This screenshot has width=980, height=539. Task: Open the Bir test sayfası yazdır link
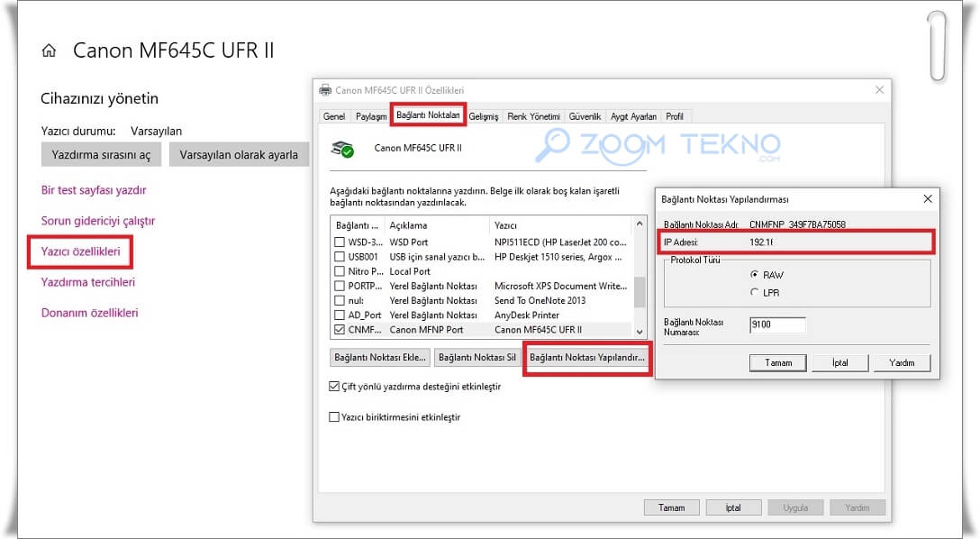pyautogui.click(x=94, y=190)
